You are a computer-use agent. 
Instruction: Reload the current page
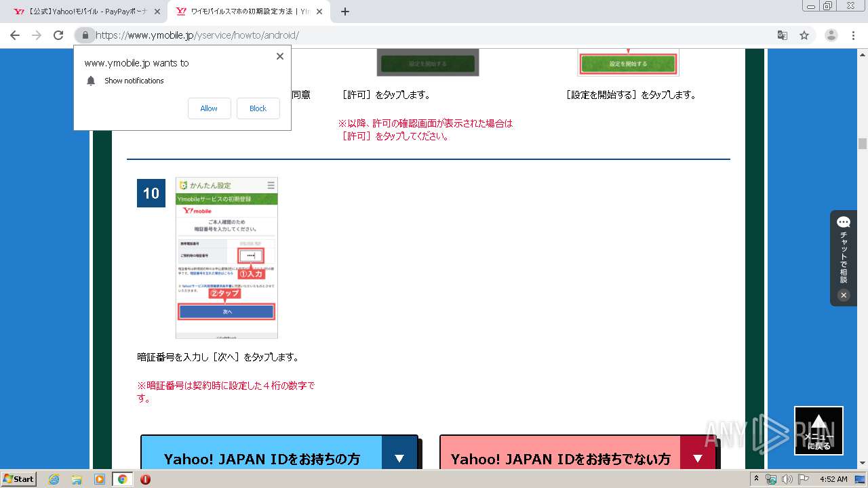tap(58, 35)
